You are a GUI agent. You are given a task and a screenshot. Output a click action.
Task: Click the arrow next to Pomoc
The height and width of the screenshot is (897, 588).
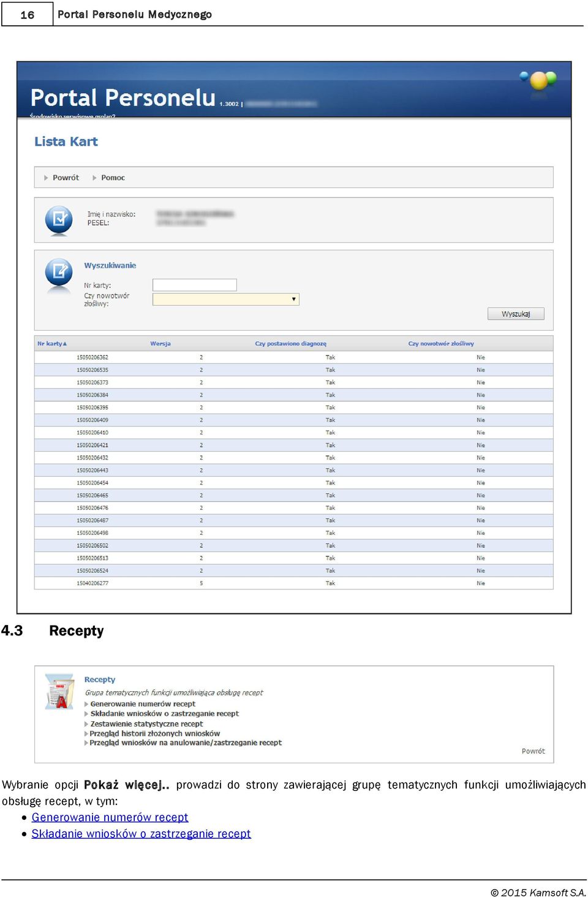tap(94, 178)
